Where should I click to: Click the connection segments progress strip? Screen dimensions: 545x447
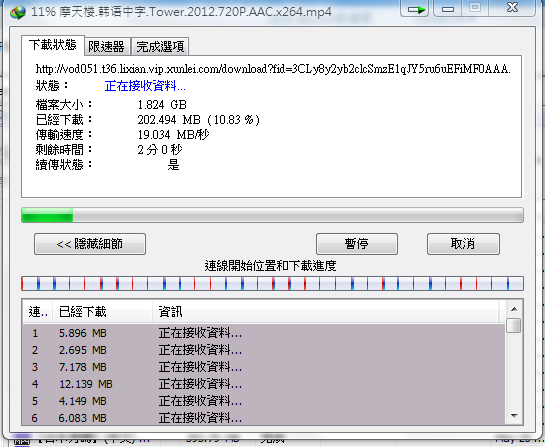[x=272, y=284]
